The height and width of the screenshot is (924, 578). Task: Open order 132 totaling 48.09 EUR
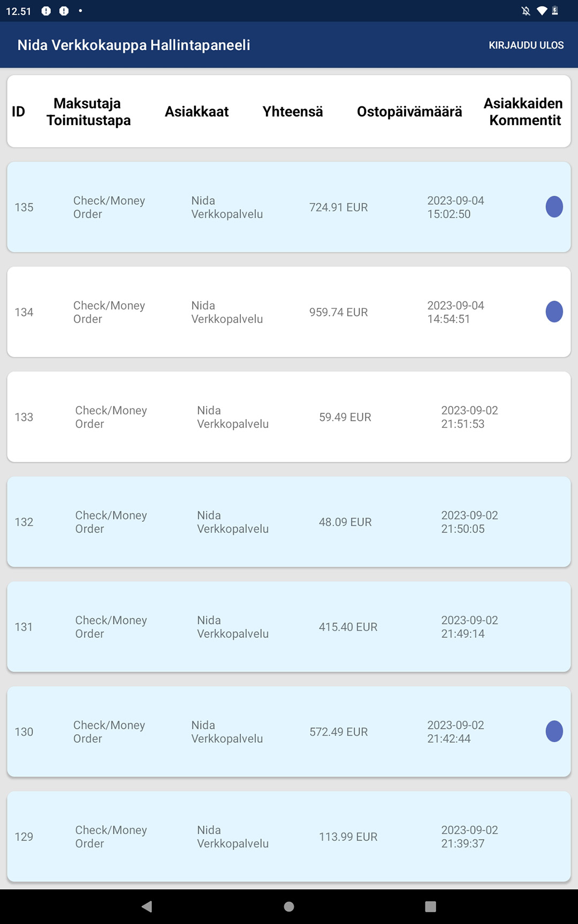pyautogui.click(x=289, y=522)
